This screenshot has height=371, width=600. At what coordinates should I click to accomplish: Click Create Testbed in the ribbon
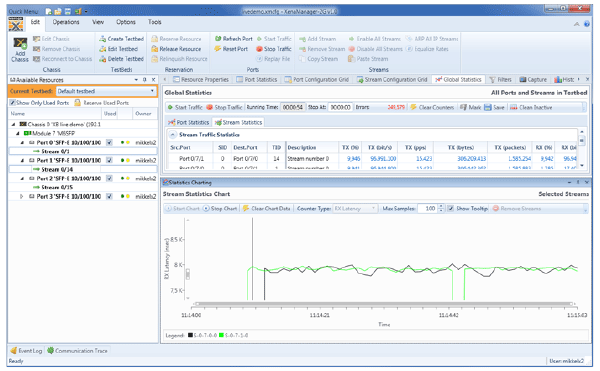pyautogui.click(x=121, y=39)
